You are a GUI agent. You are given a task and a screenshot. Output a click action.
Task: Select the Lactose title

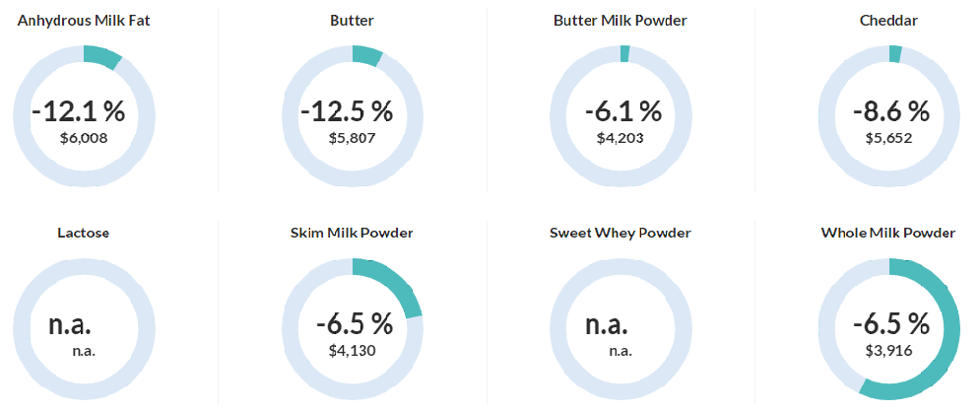pyautogui.click(x=84, y=234)
